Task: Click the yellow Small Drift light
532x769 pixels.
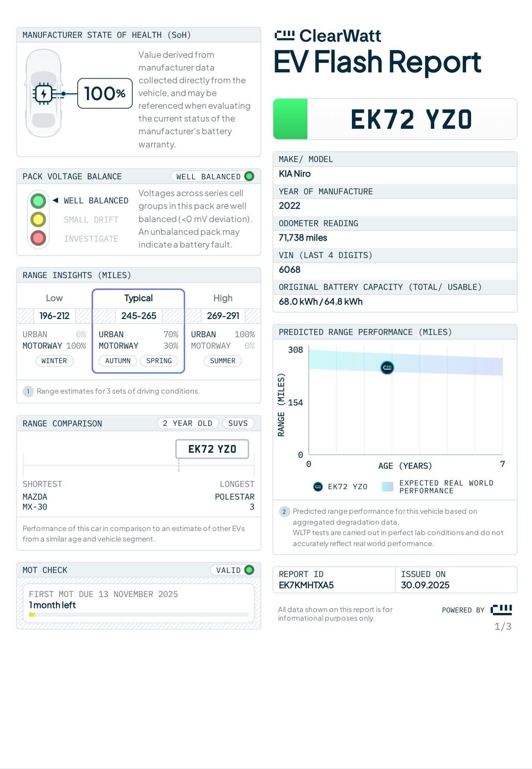Action: coord(38,220)
